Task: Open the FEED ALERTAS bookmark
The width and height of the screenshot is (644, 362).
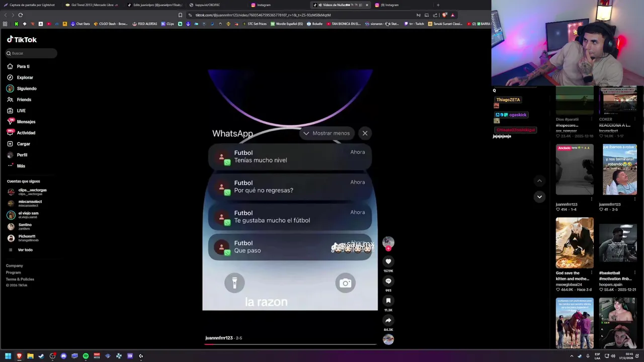Action: (x=145, y=24)
